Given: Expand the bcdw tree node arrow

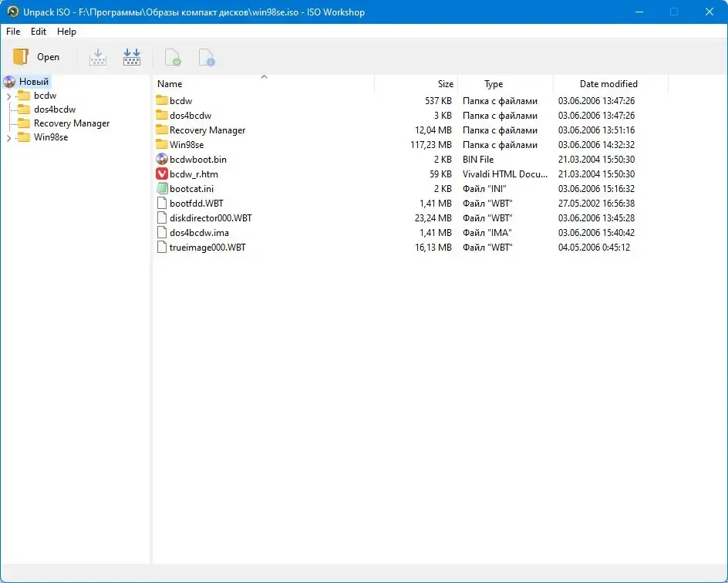Looking at the screenshot, I should coord(8,96).
